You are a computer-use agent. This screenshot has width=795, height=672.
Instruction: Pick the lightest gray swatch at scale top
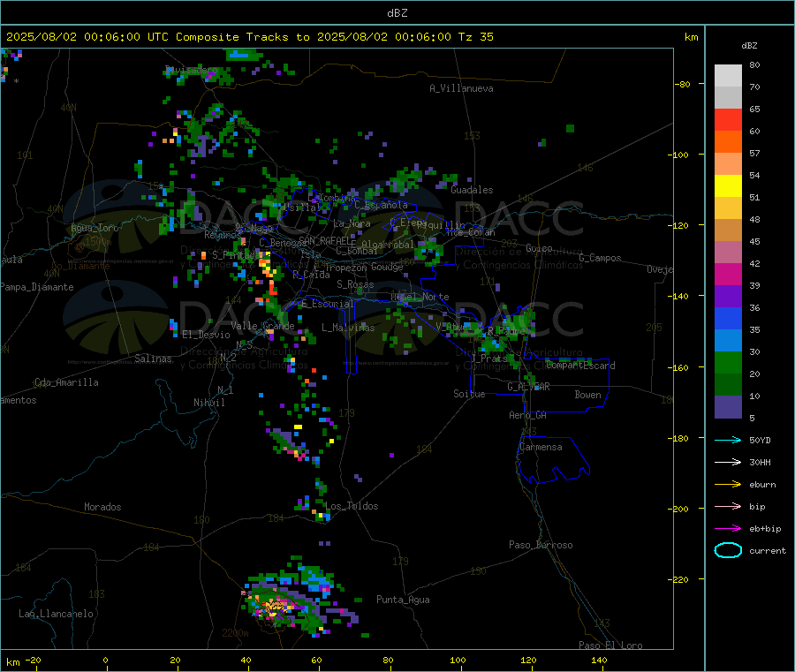(728, 76)
